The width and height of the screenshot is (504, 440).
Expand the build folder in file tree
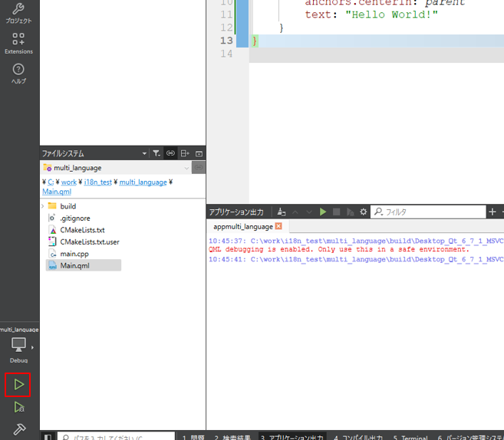[x=44, y=206]
